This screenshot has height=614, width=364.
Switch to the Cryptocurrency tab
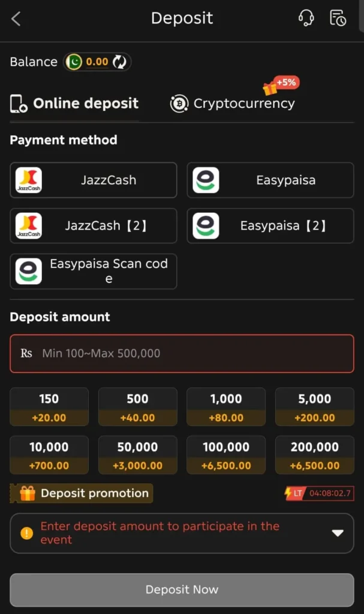tap(233, 103)
